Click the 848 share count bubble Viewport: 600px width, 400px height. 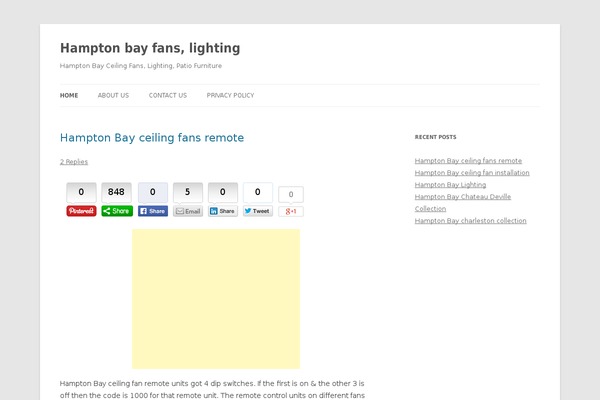click(x=116, y=192)
